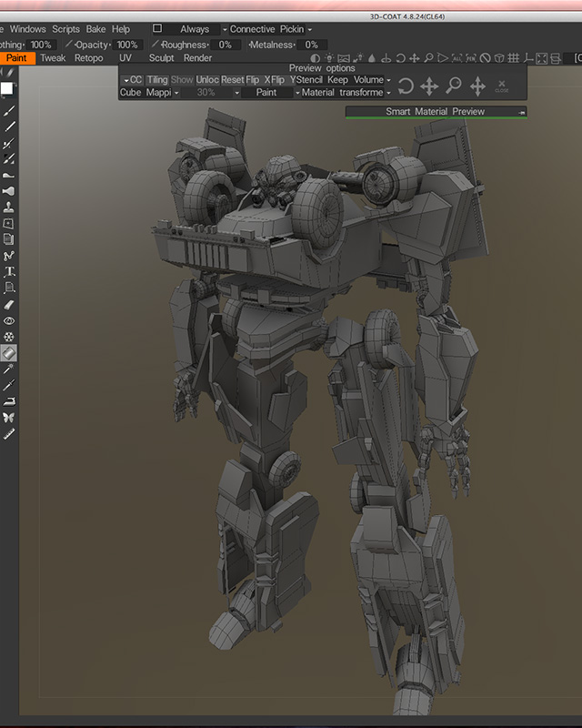Select the highlighted Fill bucket tool
This screenshot has height=728, width=582.
(9, 353)
